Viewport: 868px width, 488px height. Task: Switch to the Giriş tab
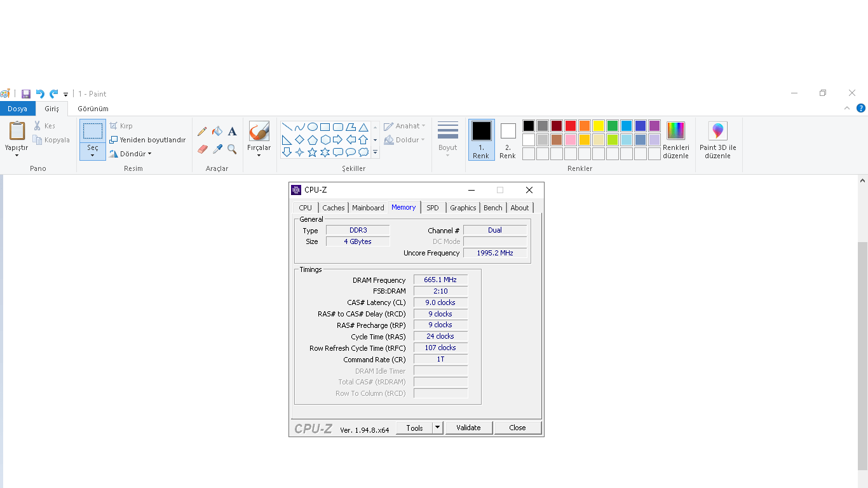click(51, 109)
